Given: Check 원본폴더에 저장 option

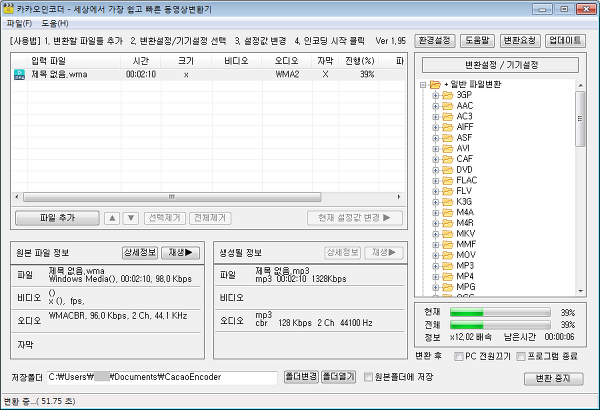Looking at the screenshot, I should [x=368, y=377].
